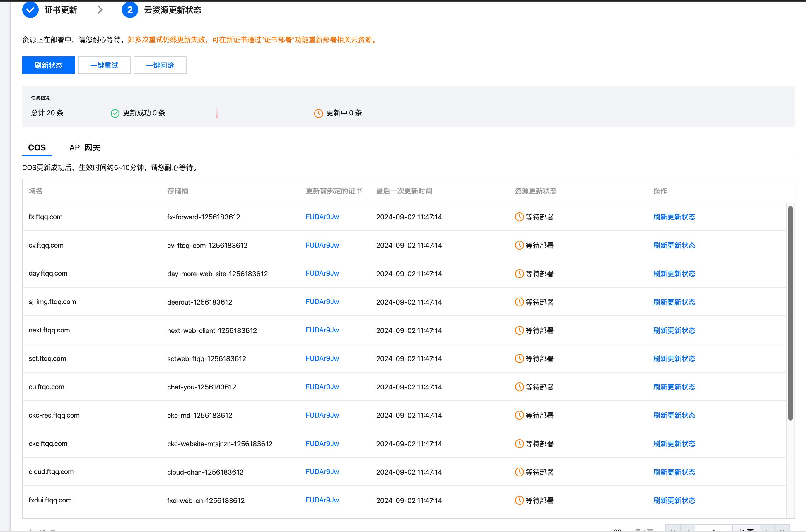Click the 一键回滚 button
The height and width of the screenshot is (532, 806).
click(160, 65)
